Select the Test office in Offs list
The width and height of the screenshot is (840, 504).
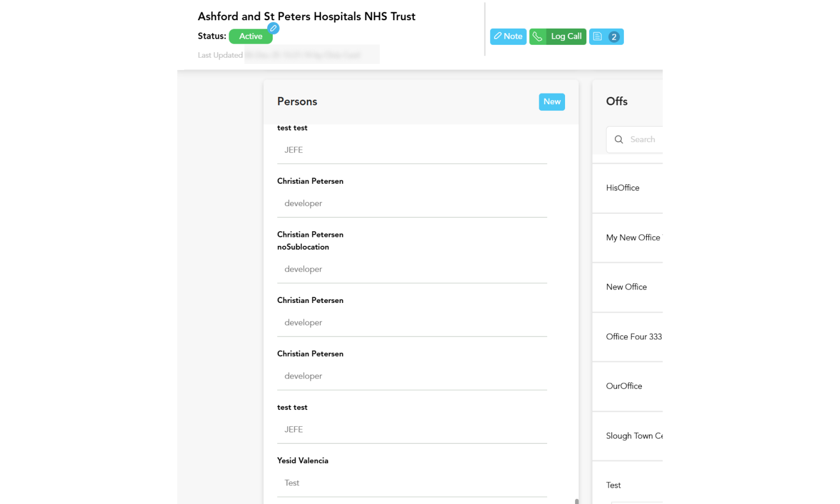click(x=613, y=486)
